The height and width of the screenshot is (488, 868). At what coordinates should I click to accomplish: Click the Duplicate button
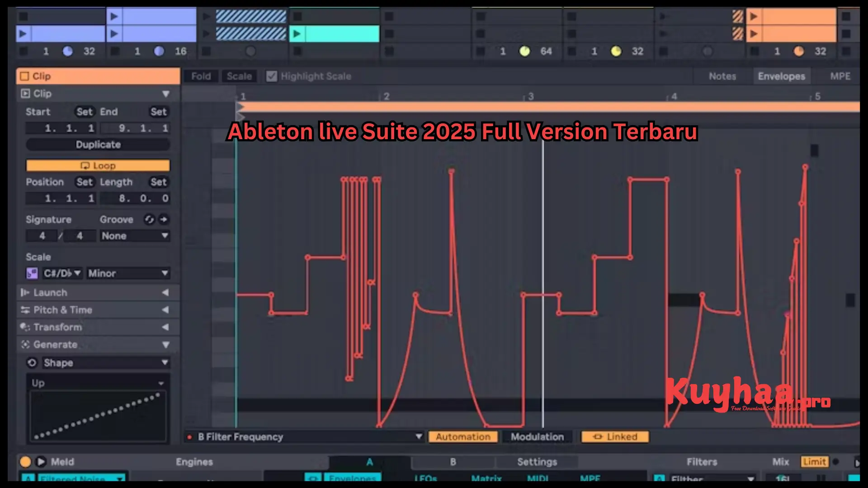tap(98, 144)
